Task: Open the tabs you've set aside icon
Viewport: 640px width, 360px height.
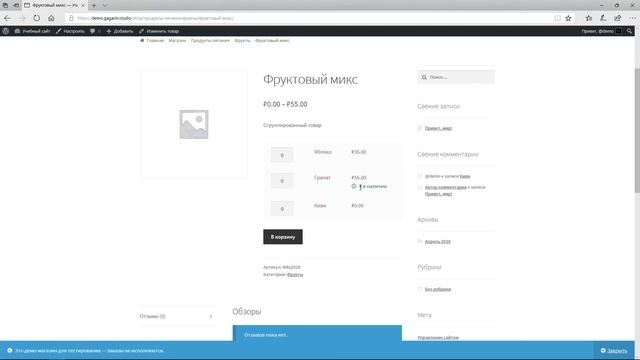Action: click(x=5, y=5)
